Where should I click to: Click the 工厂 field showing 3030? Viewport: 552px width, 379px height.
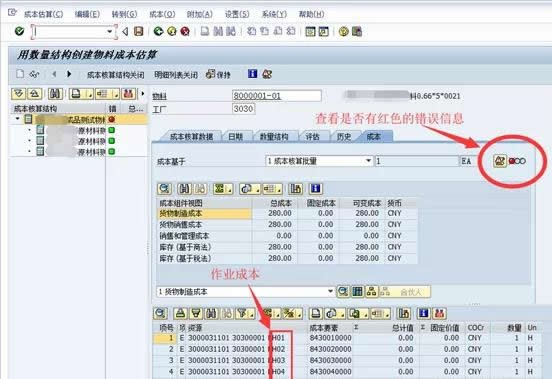(x=243, y=109)
